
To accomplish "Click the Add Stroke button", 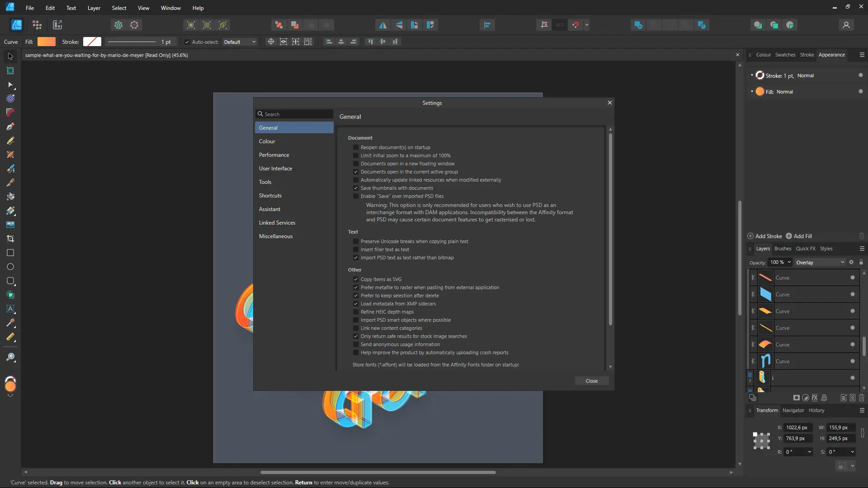I will 765,236.
